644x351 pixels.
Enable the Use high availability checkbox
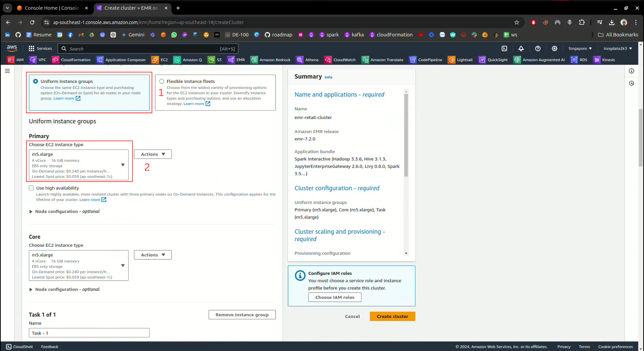point(32,188)
